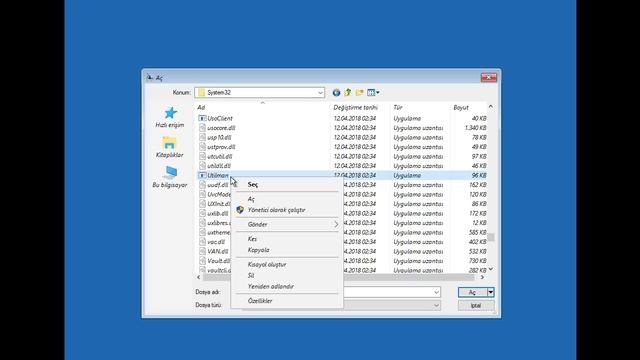Screen dimensions: 640x360
Task: Open Hızlı erişim in the sidebar
Action: [x=170, y=118]
